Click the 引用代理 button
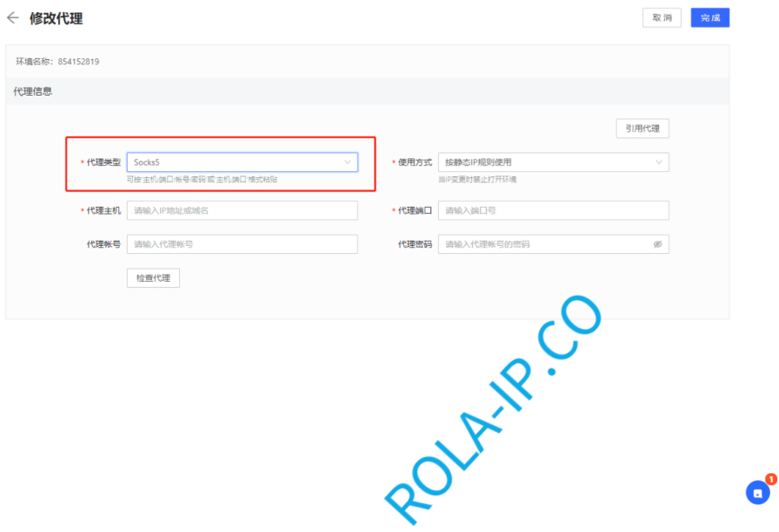This screenshot has width=779, height=532. click(x=643, y=129)
